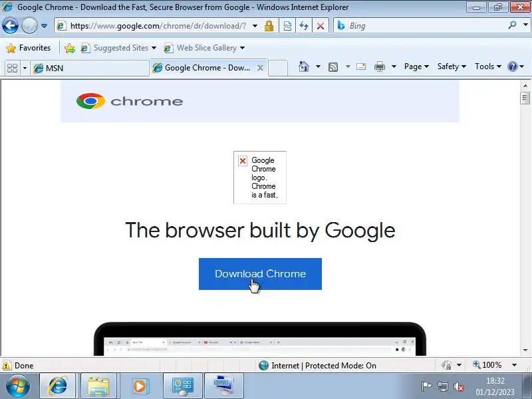
Task: Click the security lock icon
Action: point(269,26)
